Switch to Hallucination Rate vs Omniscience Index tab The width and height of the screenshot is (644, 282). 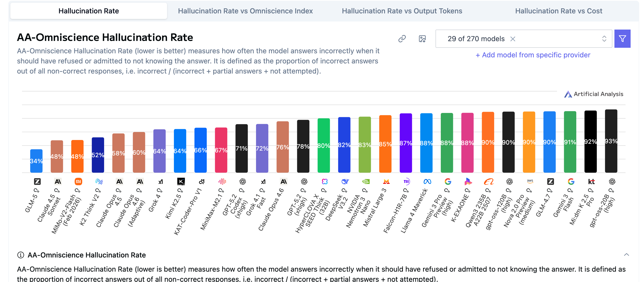(245, 11)
